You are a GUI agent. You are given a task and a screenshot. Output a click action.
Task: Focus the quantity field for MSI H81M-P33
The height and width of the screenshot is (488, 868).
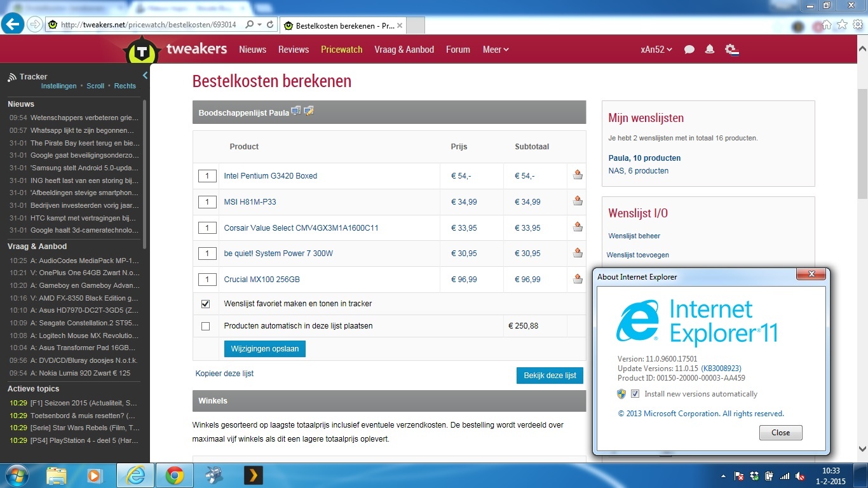pos(207,202)
